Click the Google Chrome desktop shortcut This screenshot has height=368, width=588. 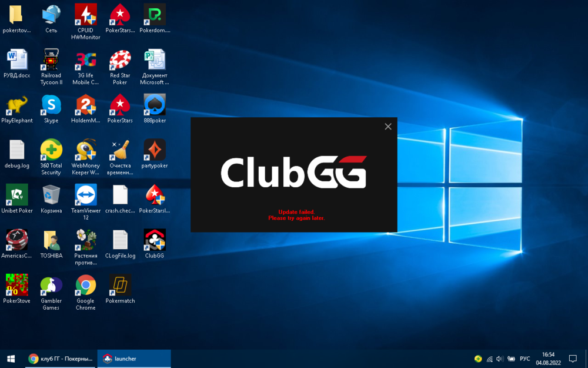pos(86,286)
